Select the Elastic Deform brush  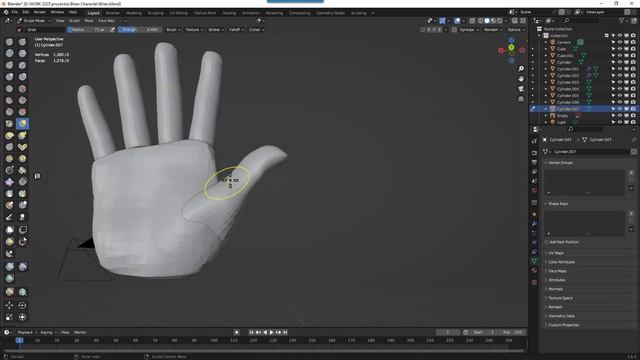(x=9, y=135)
